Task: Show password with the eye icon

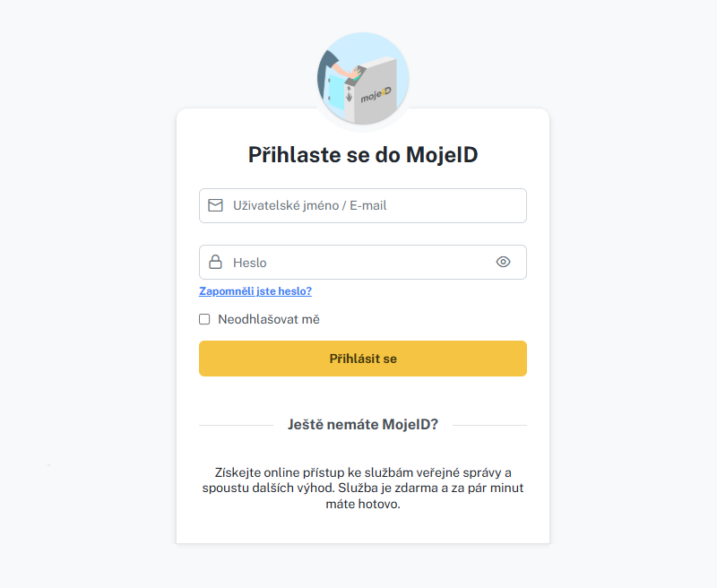Action: (503, 262)
